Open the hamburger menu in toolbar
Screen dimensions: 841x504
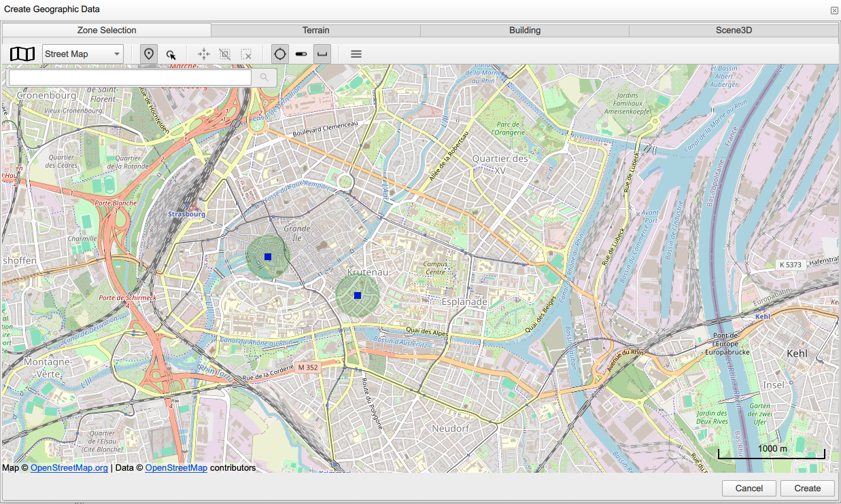356,54
